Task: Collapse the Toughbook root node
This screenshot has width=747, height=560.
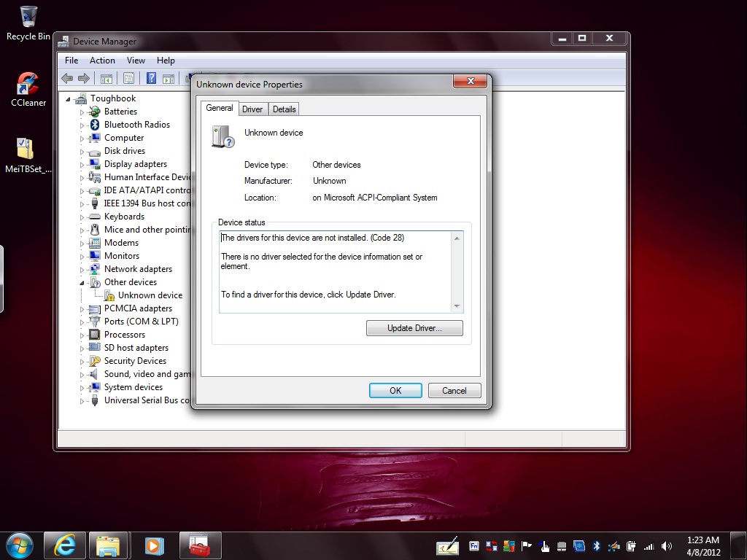Action: point(68,99)
